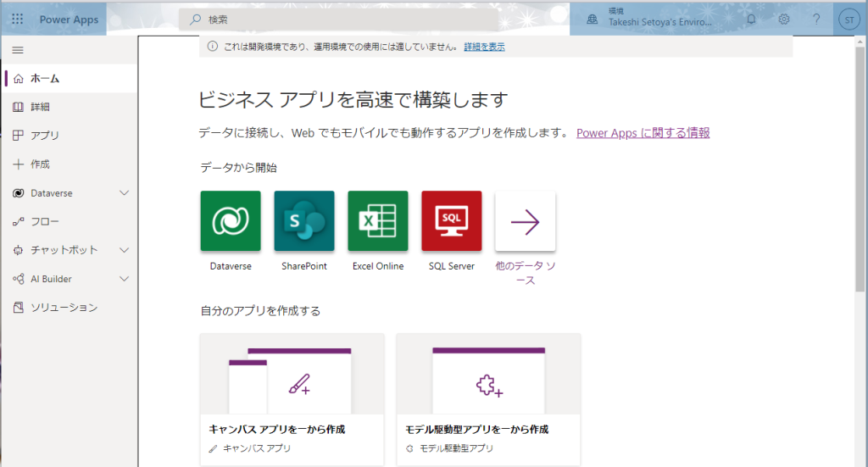The height and width of the screenshot is (467, 868).
Task: Open the ST account avatar
Action: pos(849,19)
